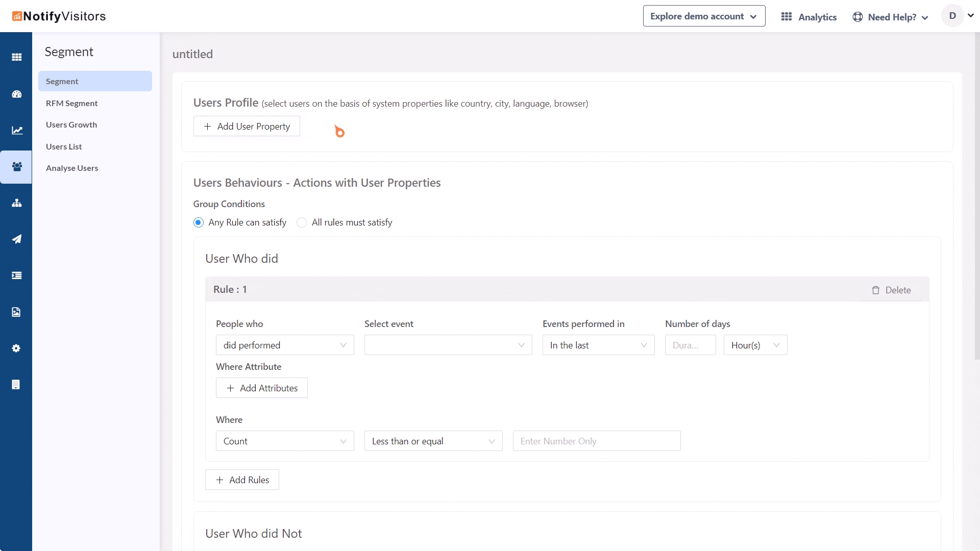Expand the 'did performed' dropdown
This screenshot has width=980, height=551.
(x=285, y=345)
